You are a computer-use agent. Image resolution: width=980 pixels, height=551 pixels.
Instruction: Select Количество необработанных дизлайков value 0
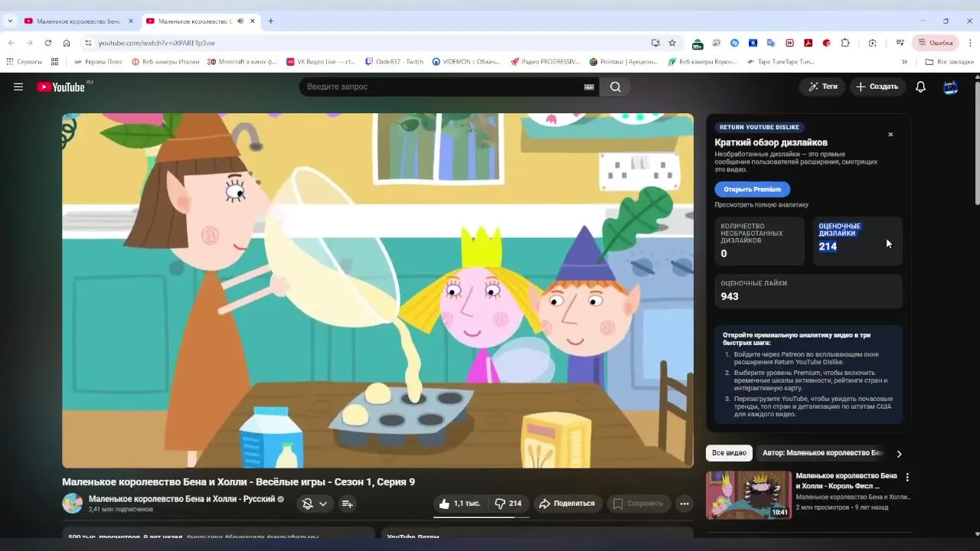[x=724, y=253]
